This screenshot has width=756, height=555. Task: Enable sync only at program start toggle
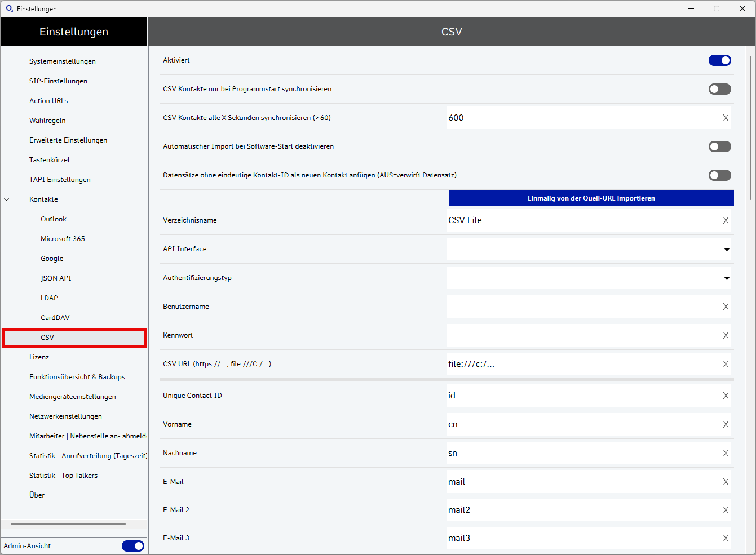click(x=719, y=89)
